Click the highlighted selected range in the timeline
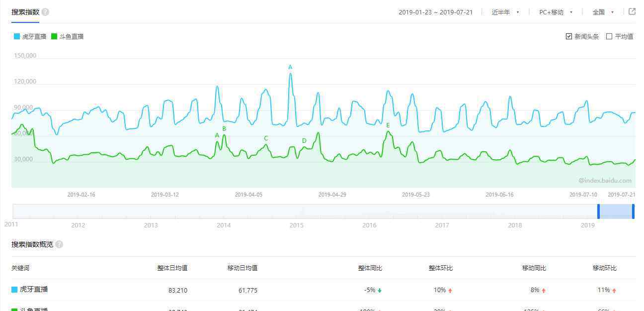 tap(616, 211)
